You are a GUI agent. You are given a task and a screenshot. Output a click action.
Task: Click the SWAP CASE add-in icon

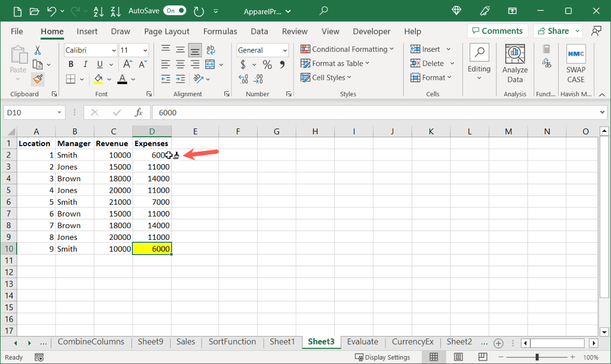coord(576,63)
